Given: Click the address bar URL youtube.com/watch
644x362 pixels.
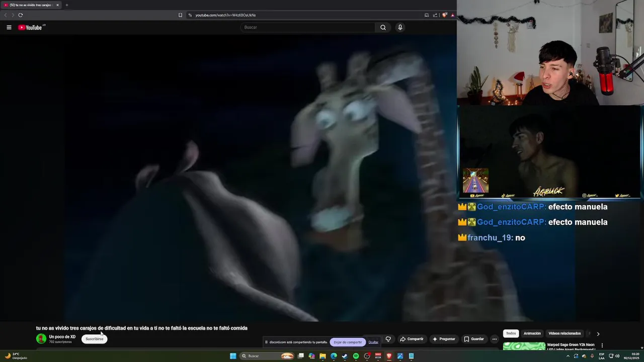Looking at the screenshot, I should 225,15.
